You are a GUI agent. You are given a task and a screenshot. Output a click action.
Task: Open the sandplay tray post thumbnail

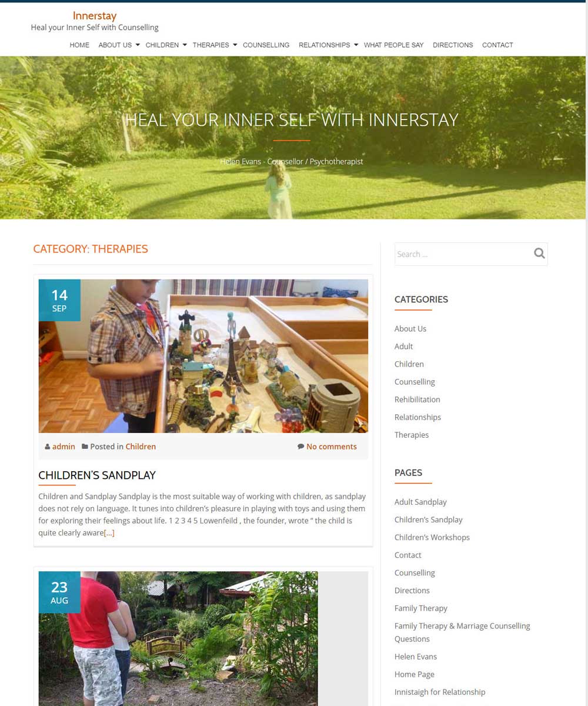[203, 356]
